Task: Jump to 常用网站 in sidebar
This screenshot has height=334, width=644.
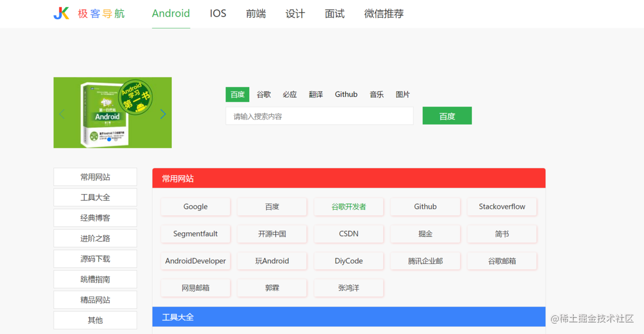Action: tap(95, 177)
